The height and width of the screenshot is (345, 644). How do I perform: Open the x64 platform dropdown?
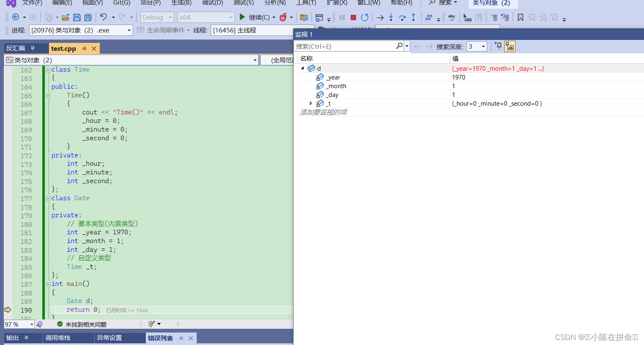(206, 17)
